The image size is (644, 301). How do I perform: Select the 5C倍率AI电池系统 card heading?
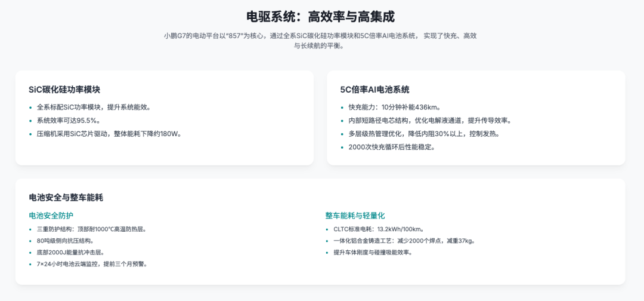[374, 90]
